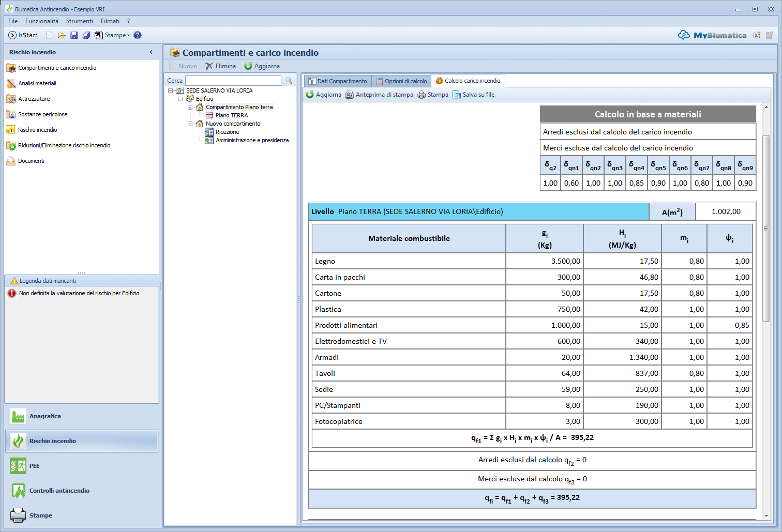Screen dimensions: 782x532
Task: Click the Stampa printer icon
Action: (422, 95)
